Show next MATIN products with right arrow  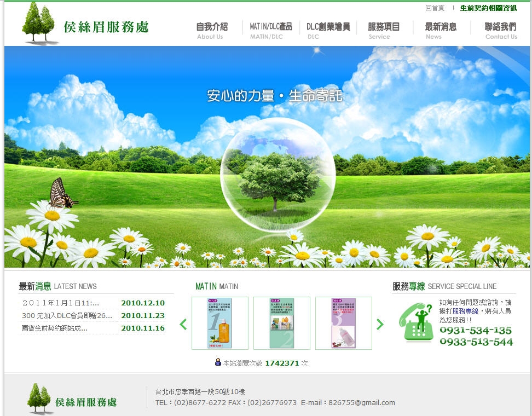(x=380, y=324)
